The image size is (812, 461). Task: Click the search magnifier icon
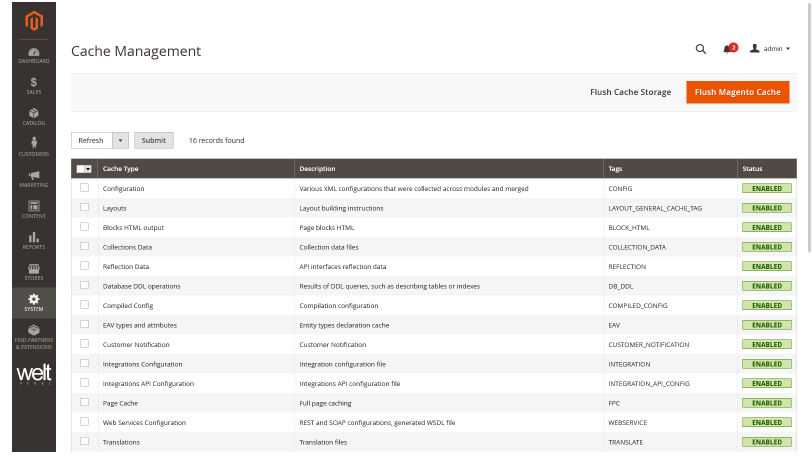click(x=701, y=49)
